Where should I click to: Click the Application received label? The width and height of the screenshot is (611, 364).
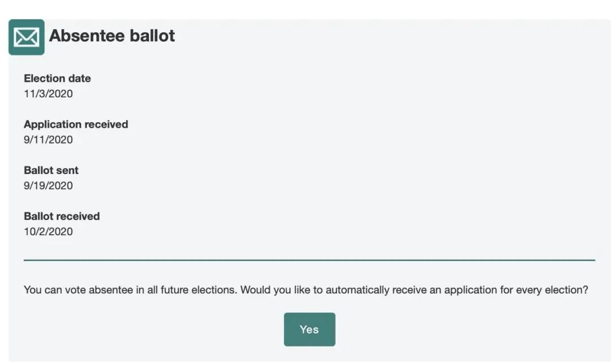point(76,124)
